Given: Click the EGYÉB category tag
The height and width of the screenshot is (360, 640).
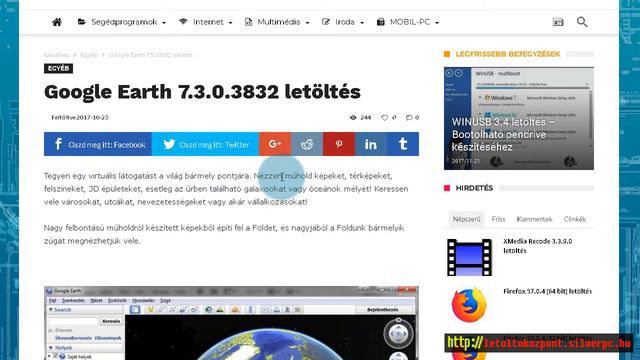Looking at the screenshot, I should [x=58, y=68].
